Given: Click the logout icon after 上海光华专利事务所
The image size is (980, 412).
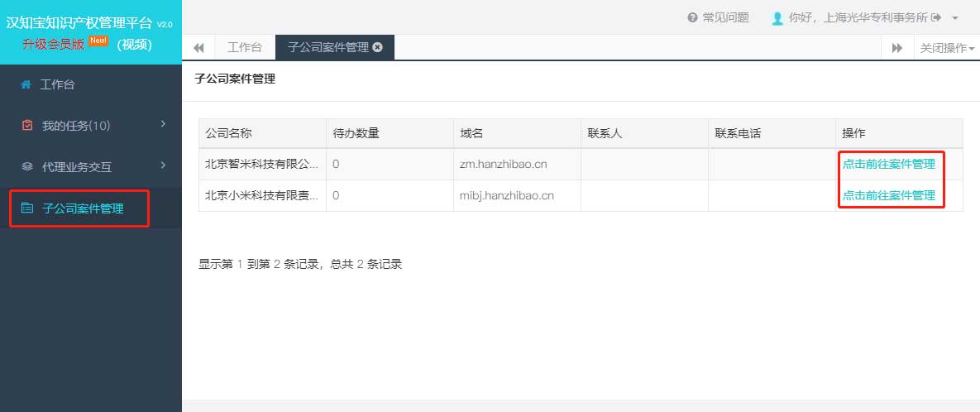Looking at the screenshot, I should (x=935, y=17).
